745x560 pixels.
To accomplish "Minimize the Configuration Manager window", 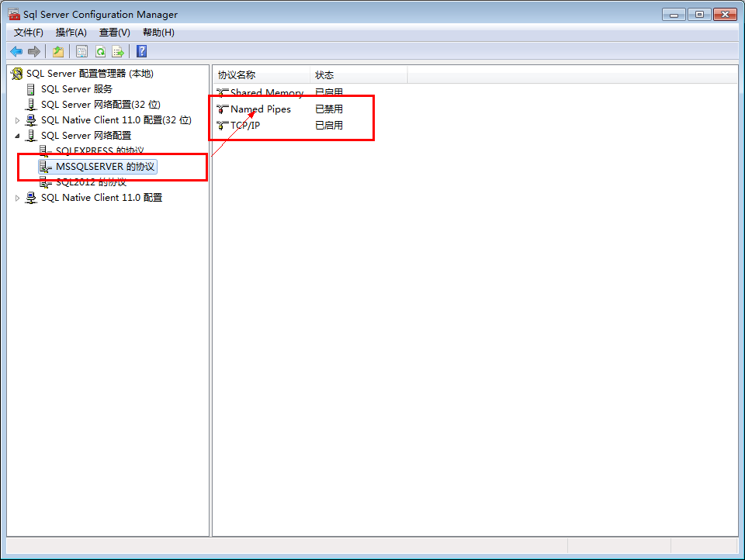I will tap(674, 15).
